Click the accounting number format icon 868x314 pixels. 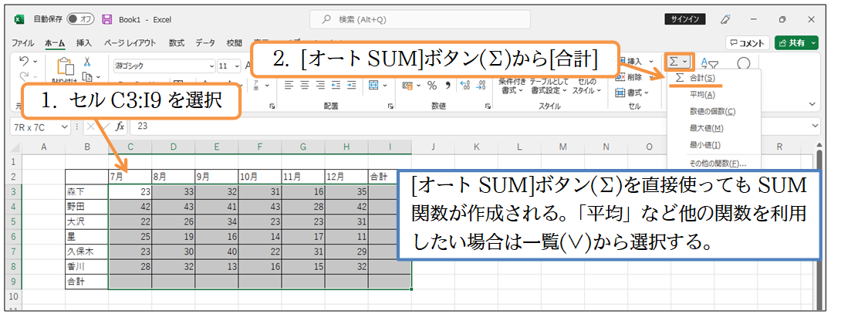click(x=407, y=86)
